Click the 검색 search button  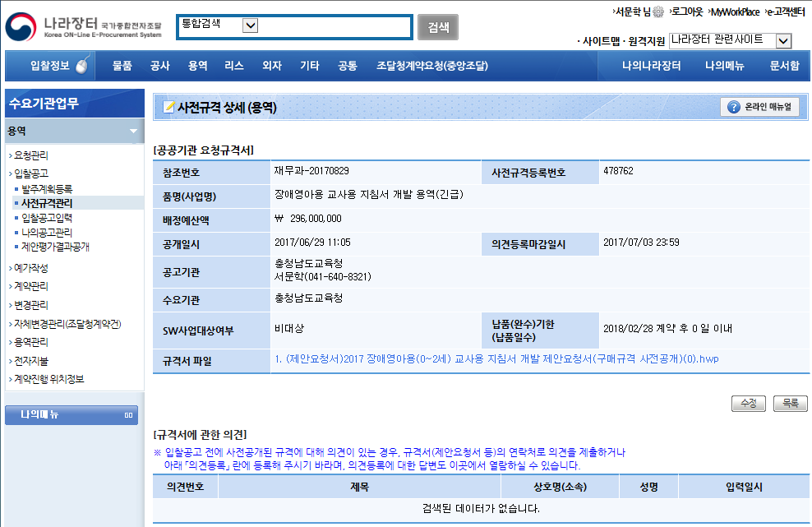tap(438, 26)
